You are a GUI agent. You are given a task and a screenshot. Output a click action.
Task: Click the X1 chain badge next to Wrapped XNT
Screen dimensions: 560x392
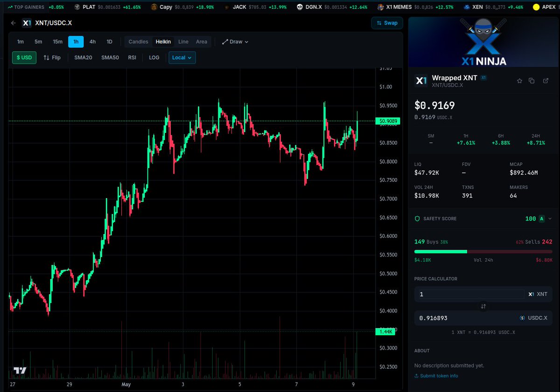point(483,78)
